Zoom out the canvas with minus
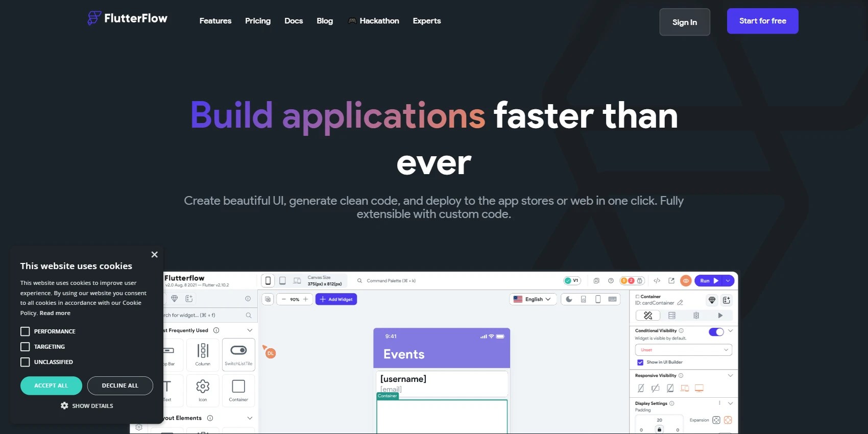Viewport: 868px width, 434px height. click(x=284, y=299)
